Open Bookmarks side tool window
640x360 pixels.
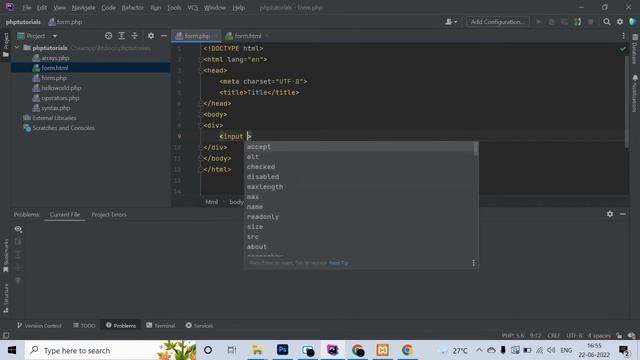(x=5, y=256)
